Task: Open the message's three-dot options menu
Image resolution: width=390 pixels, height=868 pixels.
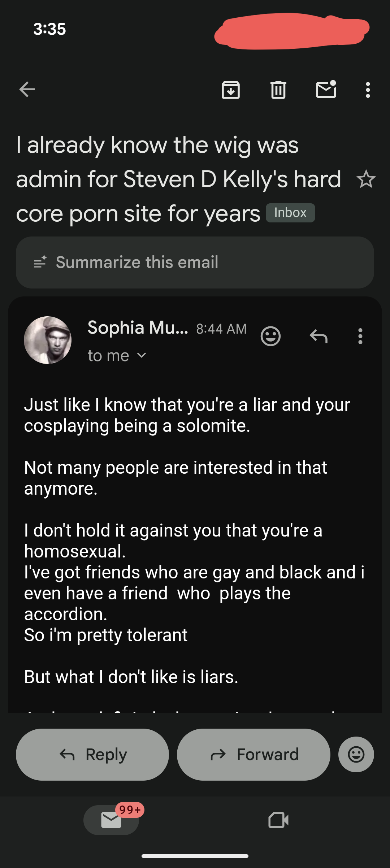Action: click(x=360, y=337)
